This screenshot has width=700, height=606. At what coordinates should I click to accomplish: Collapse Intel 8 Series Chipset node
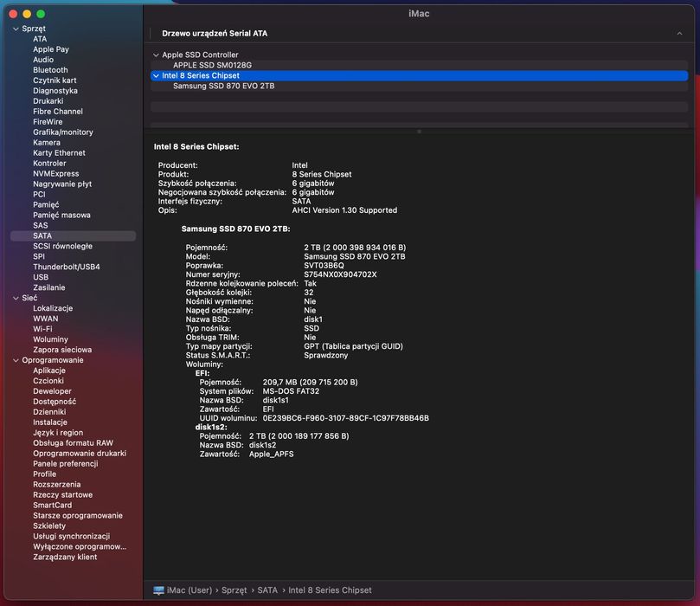click(156, 76)
